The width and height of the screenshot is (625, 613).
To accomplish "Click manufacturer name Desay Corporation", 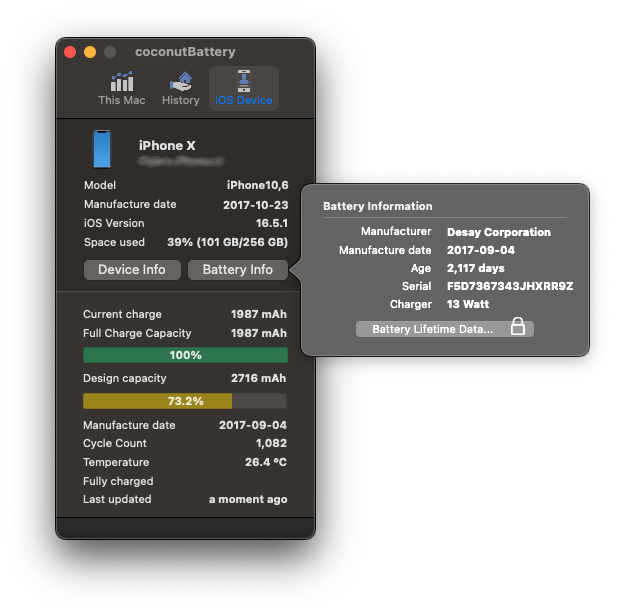I will tap(499, 232).
